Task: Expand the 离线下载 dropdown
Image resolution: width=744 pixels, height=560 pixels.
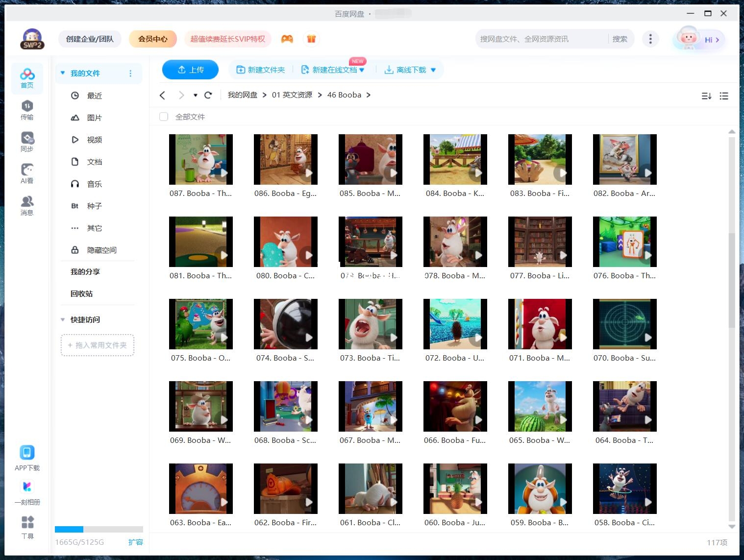Action: coord(433,70)
